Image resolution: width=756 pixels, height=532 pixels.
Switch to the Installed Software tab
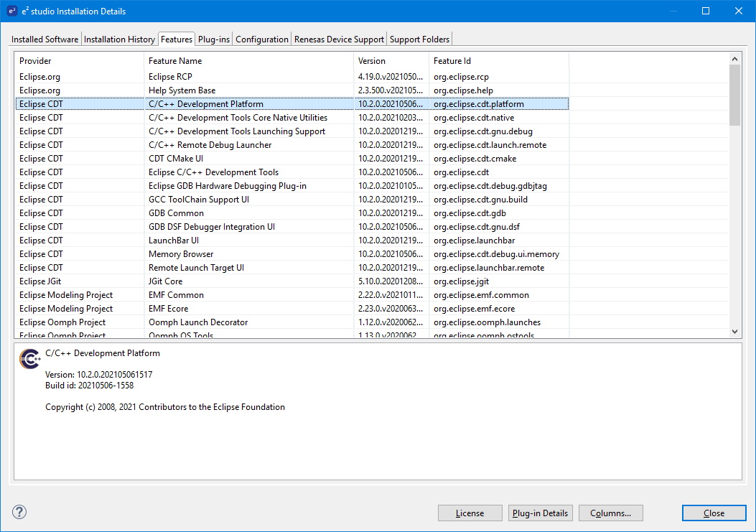coord(45,39)
